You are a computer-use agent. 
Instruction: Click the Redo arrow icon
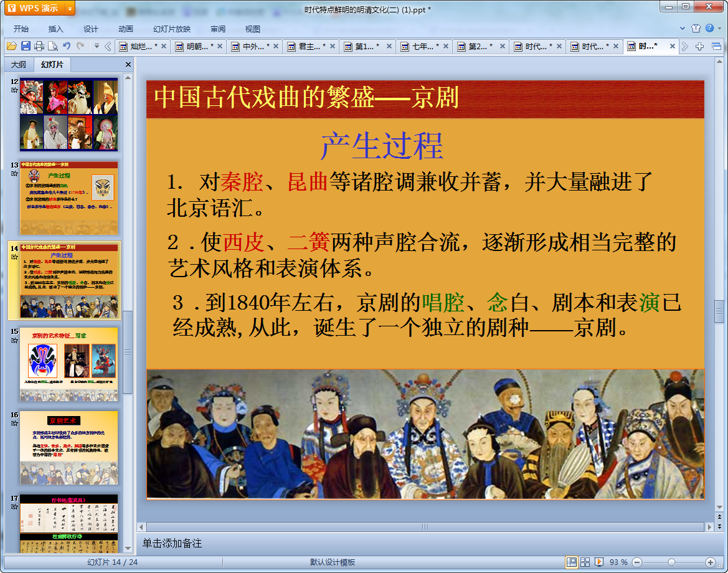click(80, 46)
